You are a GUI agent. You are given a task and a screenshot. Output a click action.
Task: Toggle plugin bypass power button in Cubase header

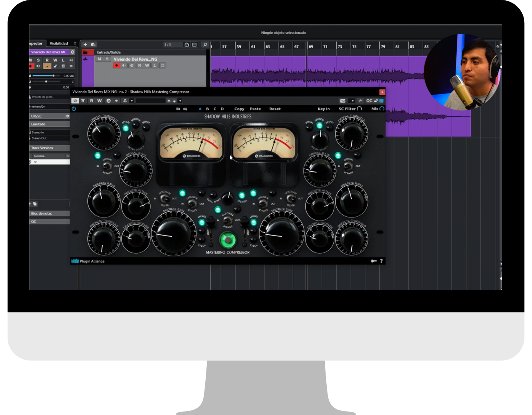(x=75, y=101)
